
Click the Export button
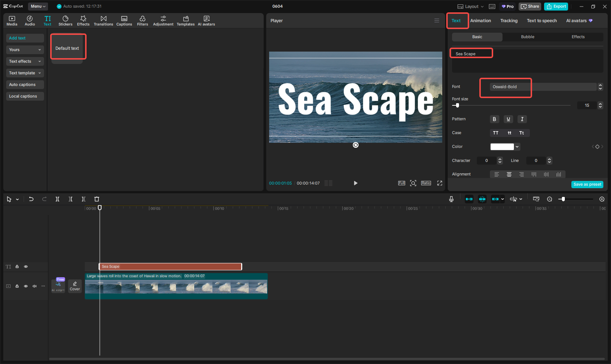556,7
